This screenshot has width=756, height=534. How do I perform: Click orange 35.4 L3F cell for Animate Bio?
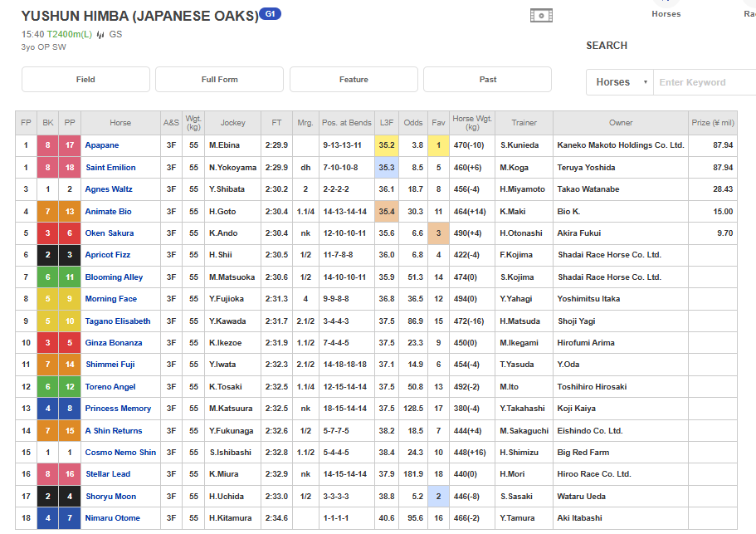click(387, 211)
